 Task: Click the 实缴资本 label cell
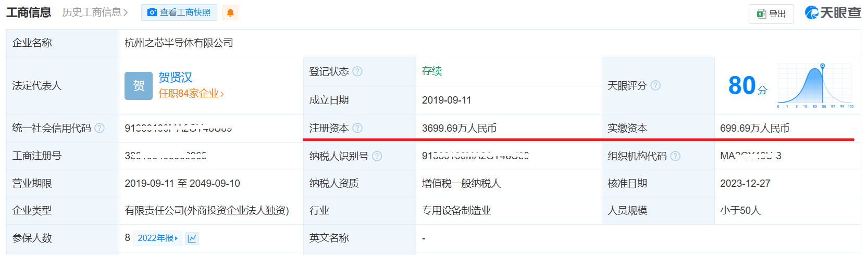point(658,128)
